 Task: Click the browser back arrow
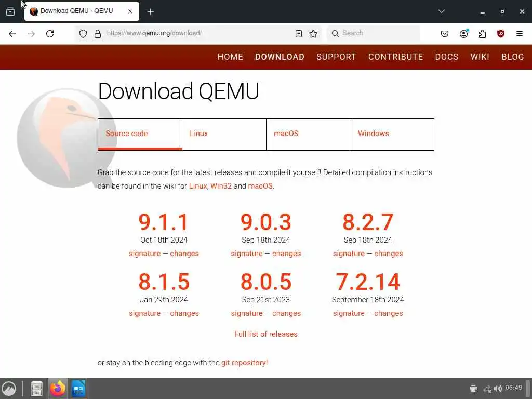[x=12, y=34]
